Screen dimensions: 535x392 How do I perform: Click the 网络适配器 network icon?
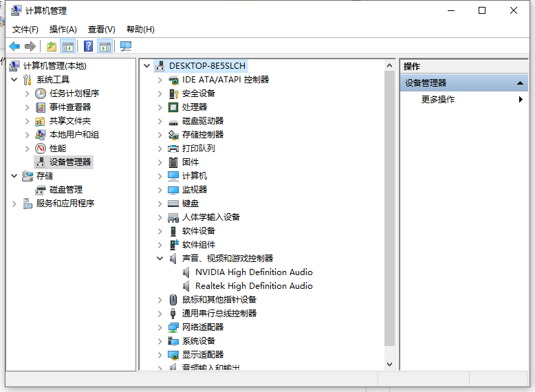click(x=173, y=327)
